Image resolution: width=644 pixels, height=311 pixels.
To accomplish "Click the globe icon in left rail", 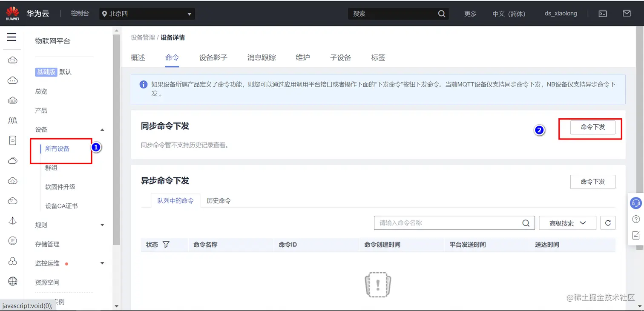I will click(13, 281).
